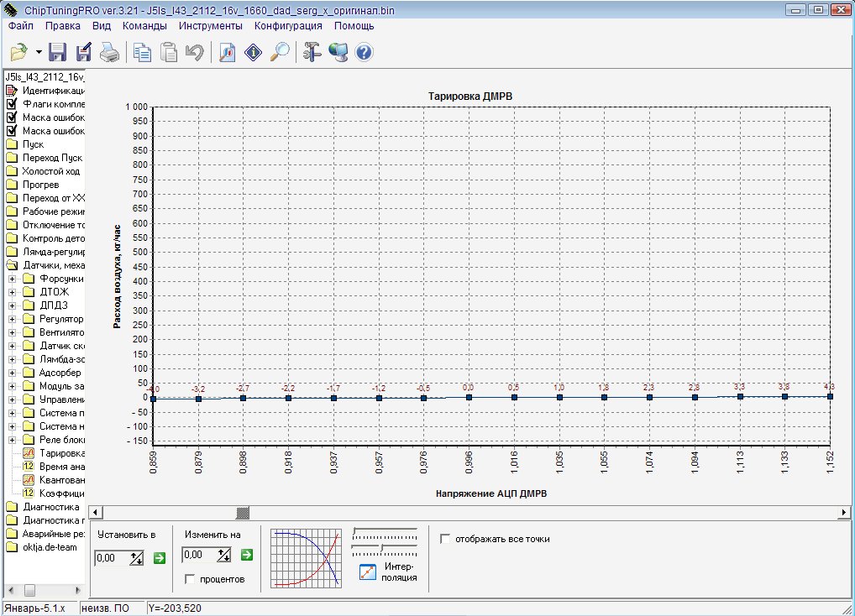Toggle the 'отображать все точки' checkbox

coord(445,539)
